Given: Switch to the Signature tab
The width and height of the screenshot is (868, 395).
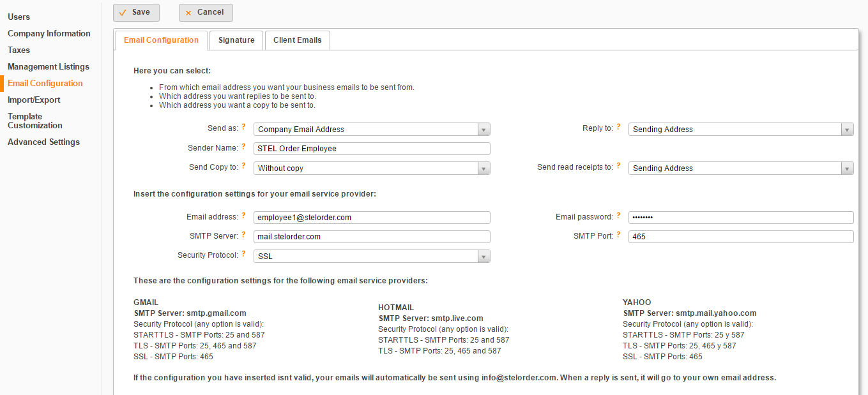Looking at the screenshot, I should [x=236, y=40].
